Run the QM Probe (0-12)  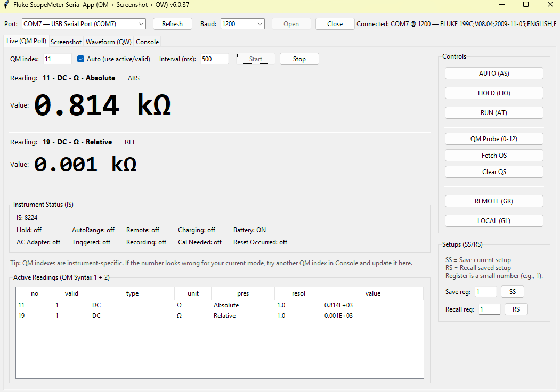click(x=494, y=139)
